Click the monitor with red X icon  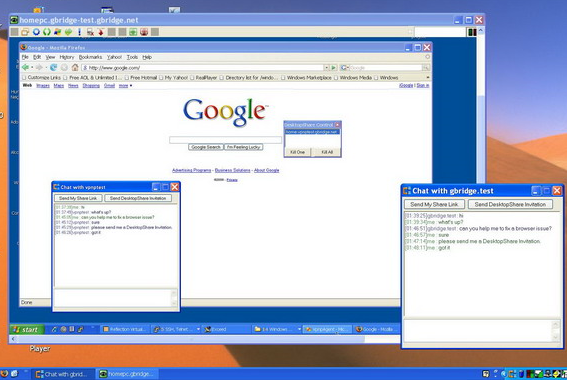pos(90,32)
